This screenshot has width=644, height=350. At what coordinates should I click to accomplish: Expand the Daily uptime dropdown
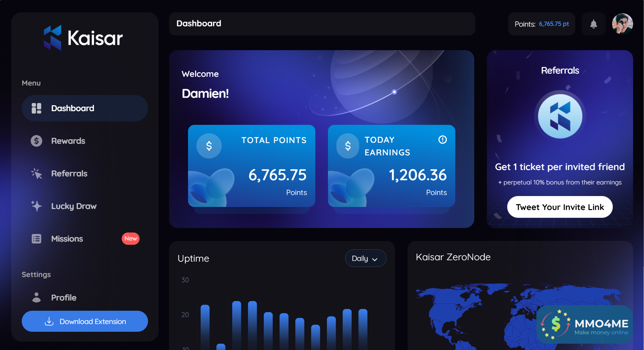tap(365, 258)
